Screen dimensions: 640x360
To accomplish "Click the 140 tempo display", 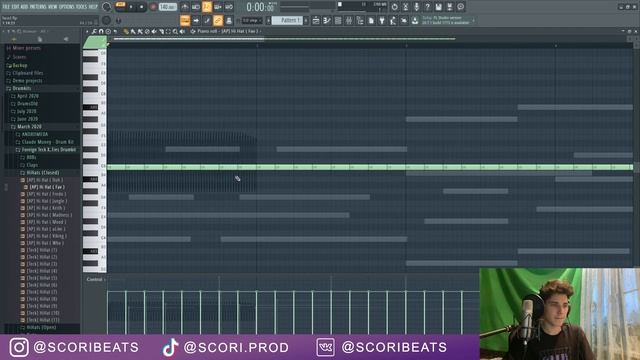I will [x=167, y=7].
